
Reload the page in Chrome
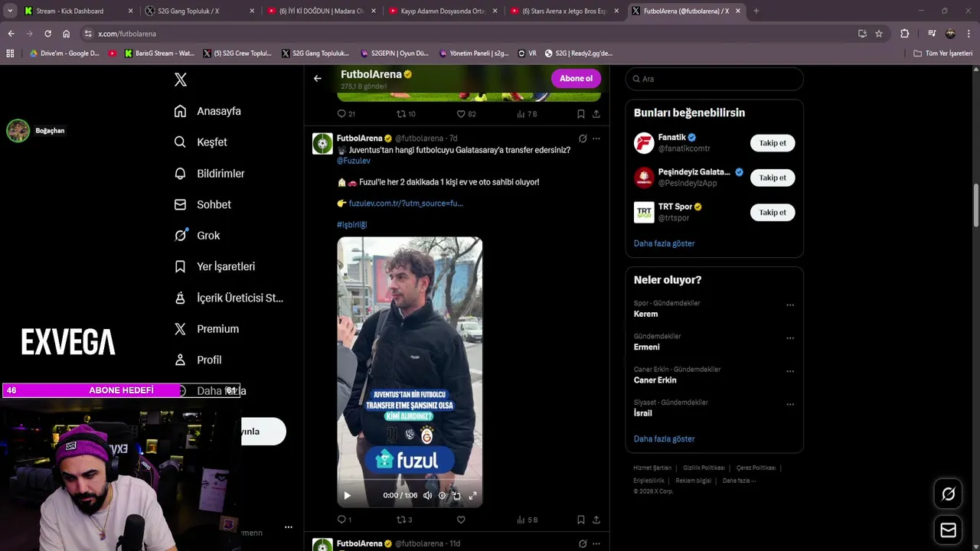point(47,34)
